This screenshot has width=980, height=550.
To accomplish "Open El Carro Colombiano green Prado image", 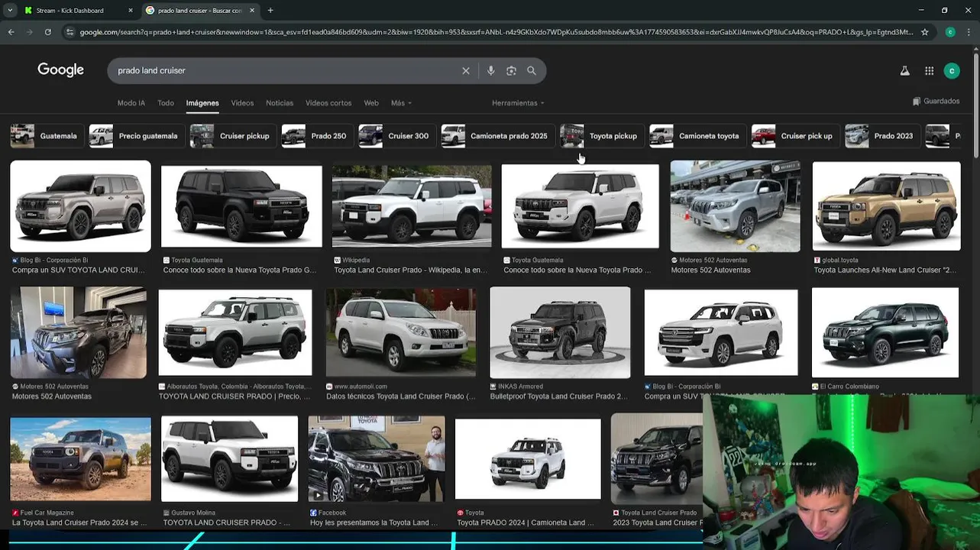I will click(x=885, y=332).
